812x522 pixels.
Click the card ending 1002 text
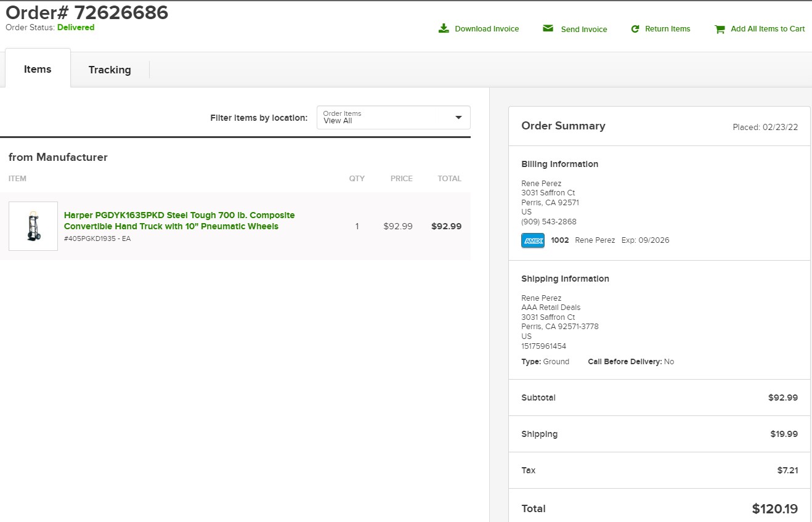pos(560,240)
